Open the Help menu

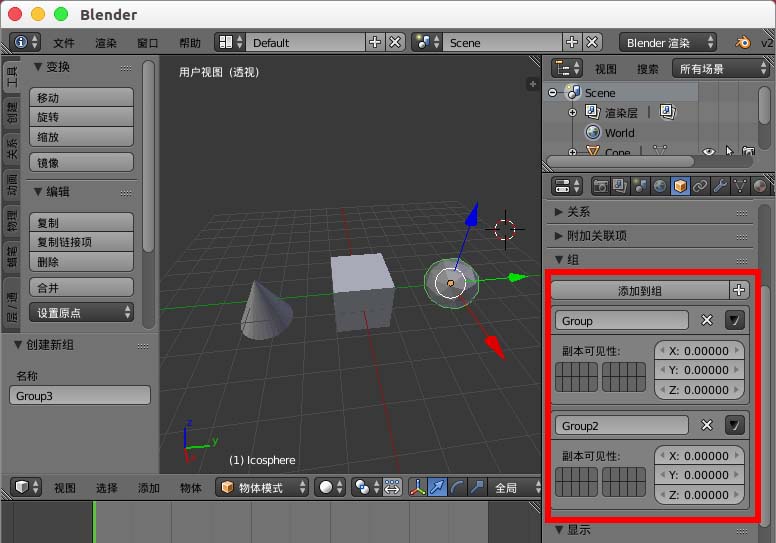pos(190,43)
